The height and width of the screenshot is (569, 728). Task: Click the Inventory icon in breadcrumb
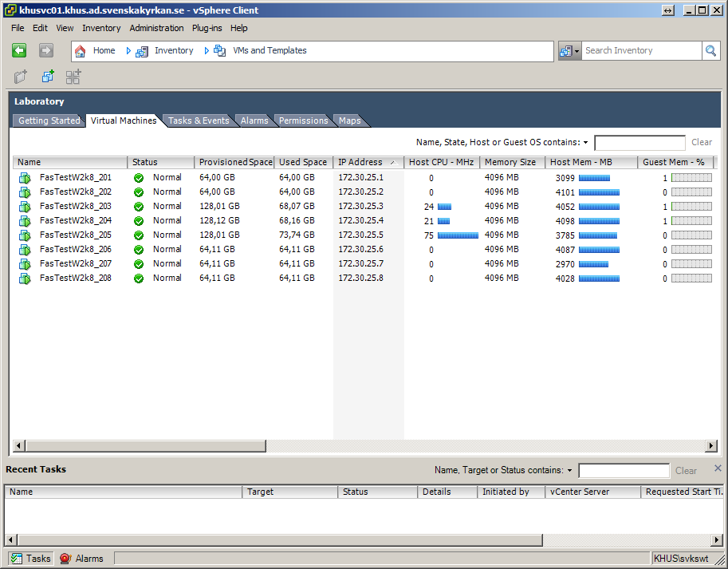pyautogui.click(x=142, y=51)
